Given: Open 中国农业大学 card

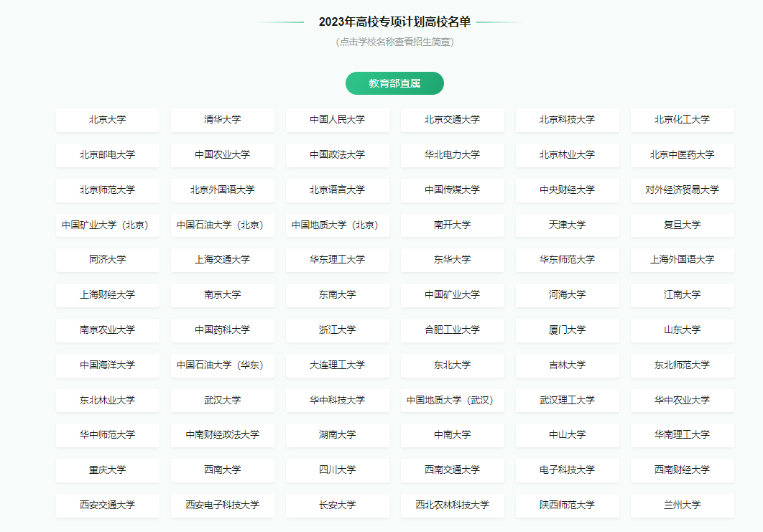Looking at the screenshot, I should pyautogui.click(x=223, y=154).
